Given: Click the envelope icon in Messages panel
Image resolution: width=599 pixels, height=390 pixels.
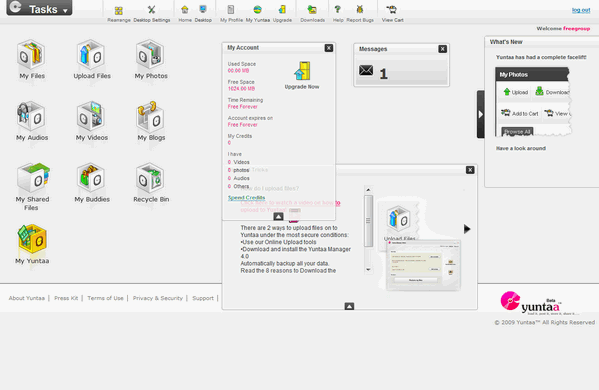Looking at the screenshot, I should coord(366,70).
